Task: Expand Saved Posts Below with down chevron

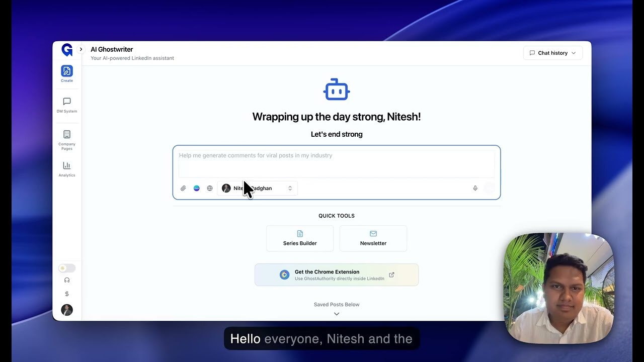Action: tap(337, 314)
